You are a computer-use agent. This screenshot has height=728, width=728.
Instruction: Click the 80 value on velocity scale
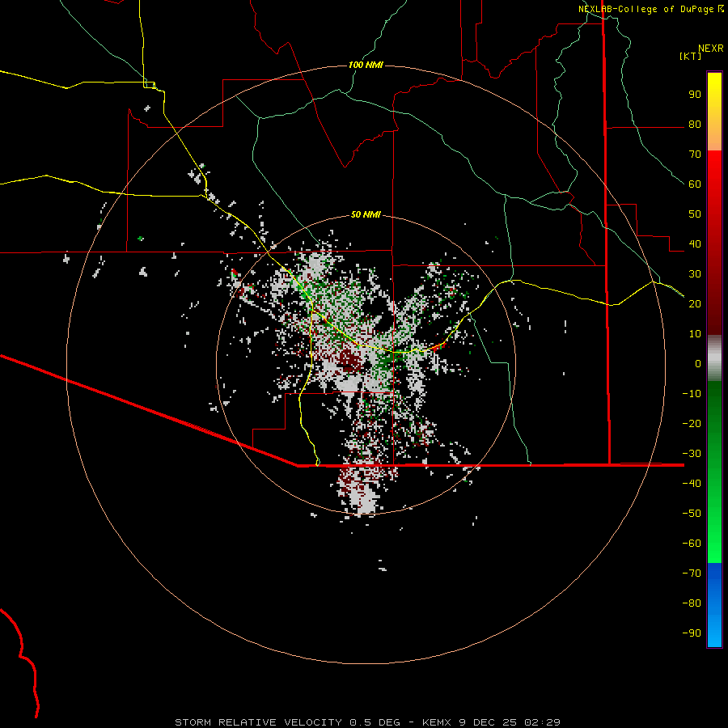[695, 124]
